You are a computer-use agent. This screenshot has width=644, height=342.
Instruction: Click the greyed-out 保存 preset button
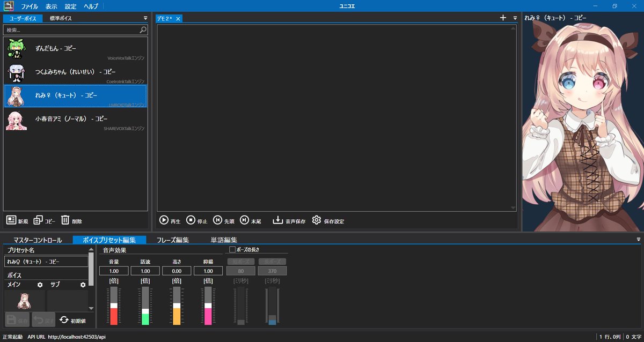pos(17,320)
